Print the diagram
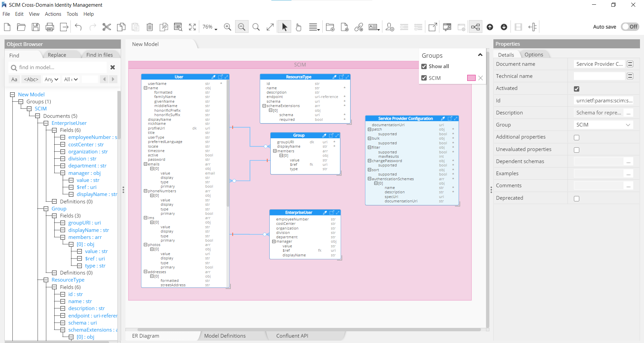 tap(50, 27)
